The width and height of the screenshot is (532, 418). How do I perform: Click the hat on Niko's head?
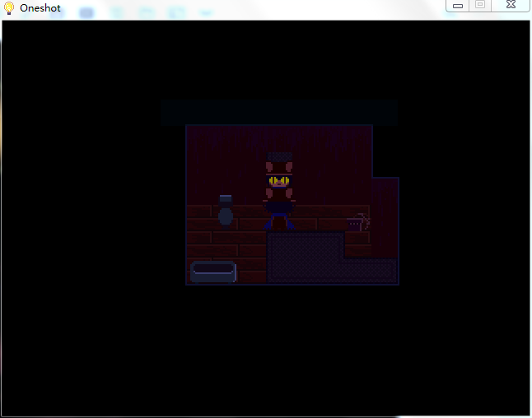279,156
